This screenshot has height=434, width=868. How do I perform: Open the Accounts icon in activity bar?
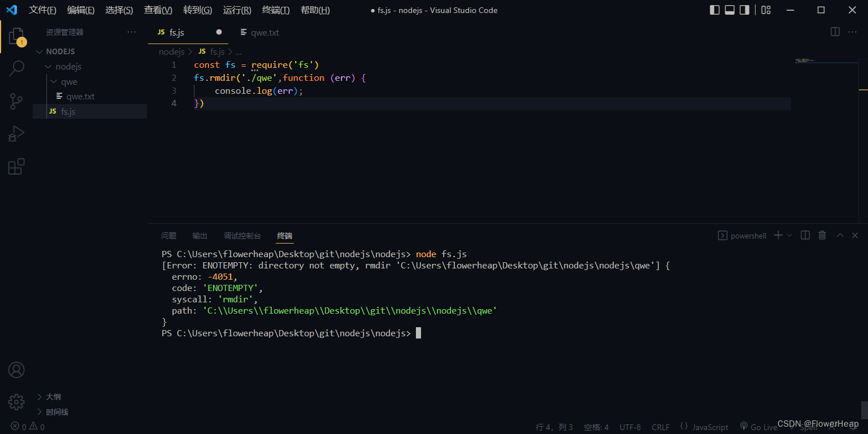[16, 370]
